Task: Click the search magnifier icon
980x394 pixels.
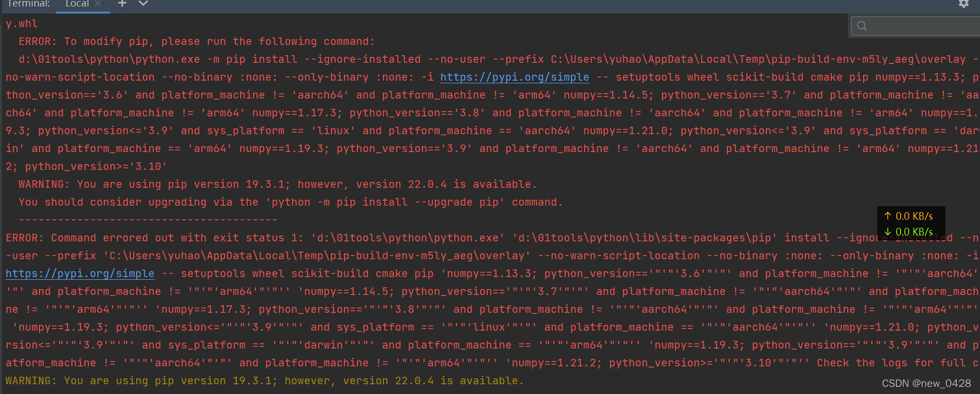Action: coord(862,26)
